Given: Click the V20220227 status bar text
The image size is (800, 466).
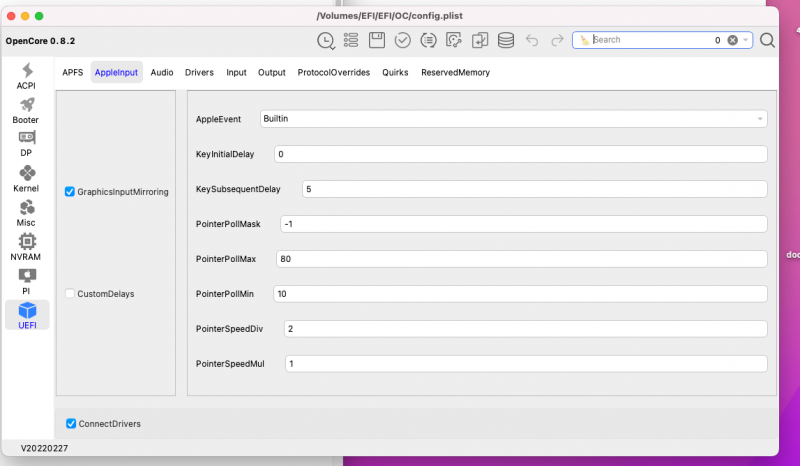Looking at the screenshot, I should [44, 448].
